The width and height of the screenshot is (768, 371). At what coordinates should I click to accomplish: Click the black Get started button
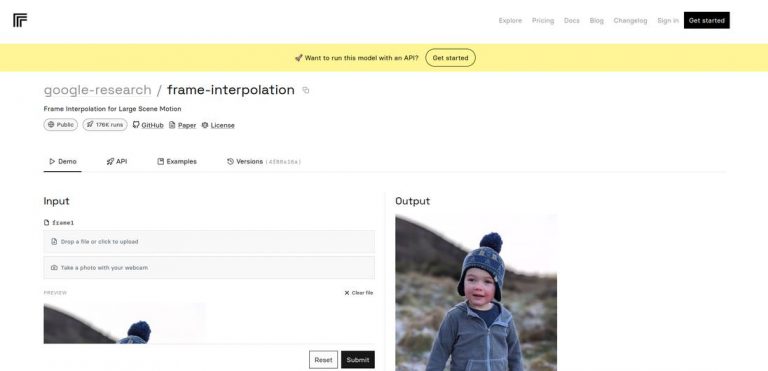click(x=706, y=21)
